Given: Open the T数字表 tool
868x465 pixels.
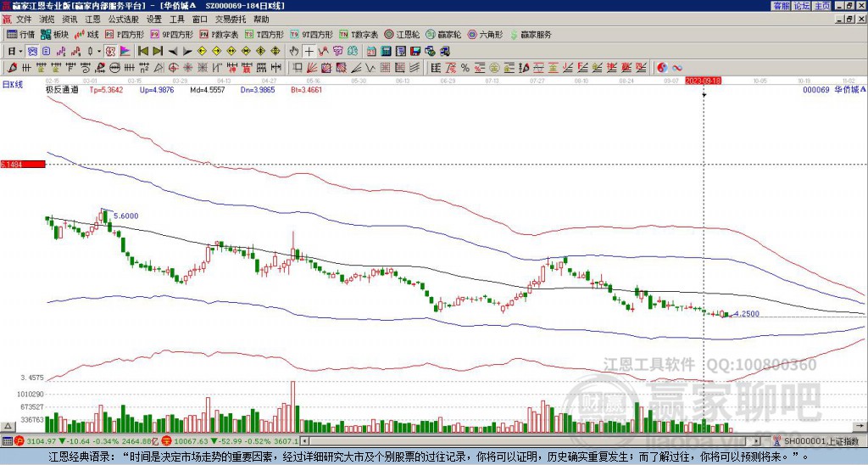Looking at the screenshot, I should (x=359, y=34).
